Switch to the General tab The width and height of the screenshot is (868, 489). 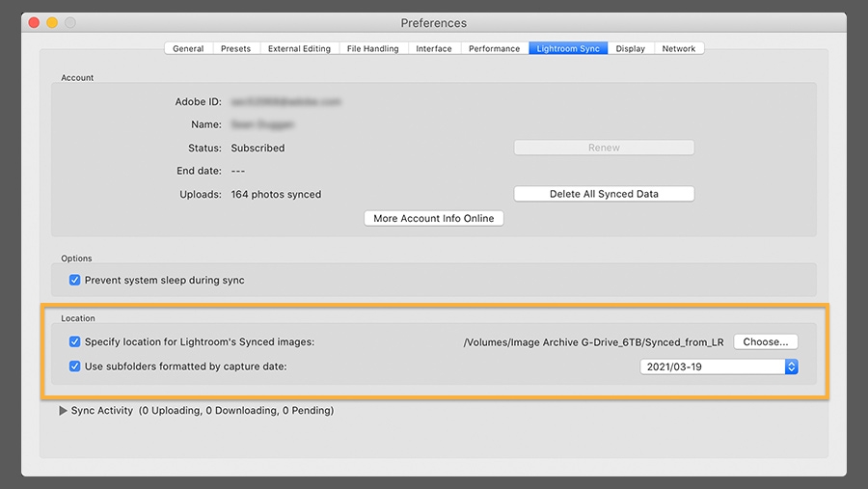click(x=188, y=49)
